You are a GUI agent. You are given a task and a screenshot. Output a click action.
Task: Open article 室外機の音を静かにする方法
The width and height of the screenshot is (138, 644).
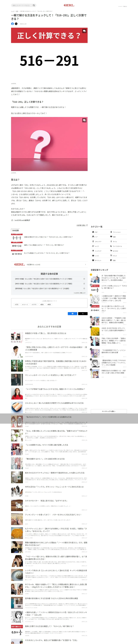pyautogui.click(x=49, y=603)
